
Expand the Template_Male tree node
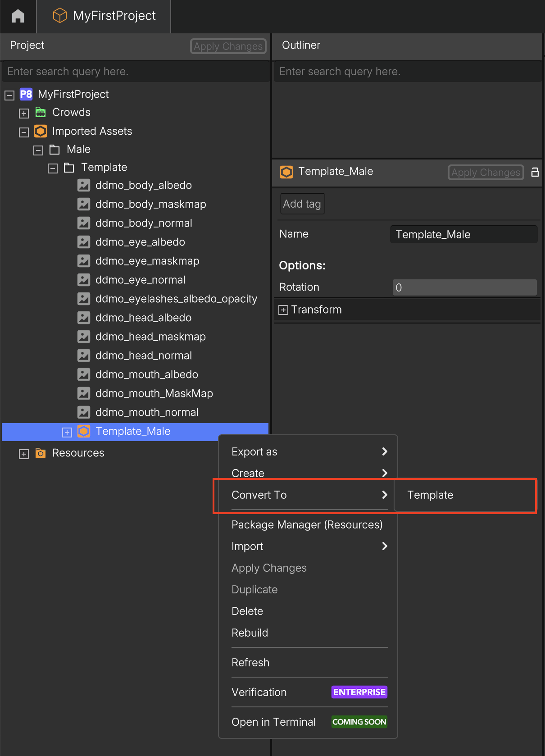(67, 433)
